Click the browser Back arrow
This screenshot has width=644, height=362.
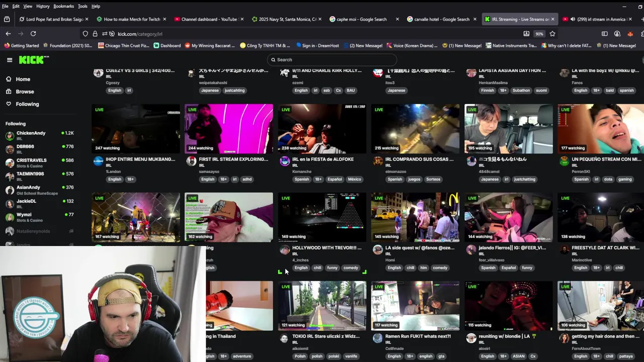tap(8, 34)
